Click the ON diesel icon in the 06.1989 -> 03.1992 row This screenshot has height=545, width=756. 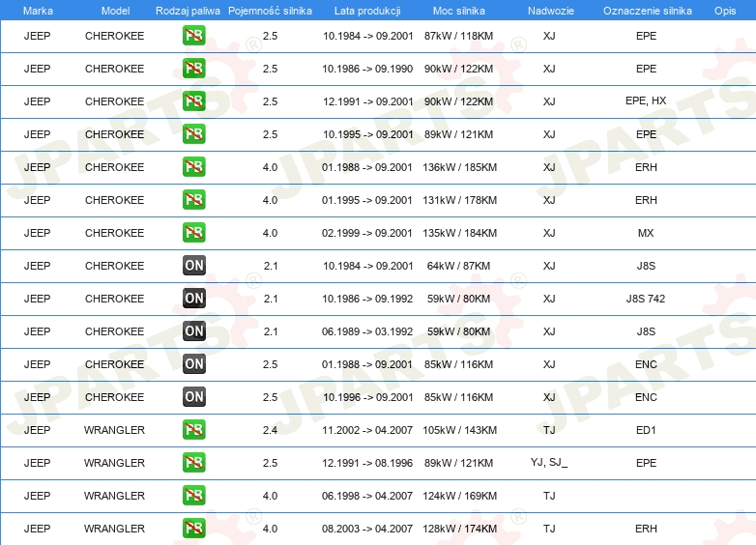[x=193, y=331]
